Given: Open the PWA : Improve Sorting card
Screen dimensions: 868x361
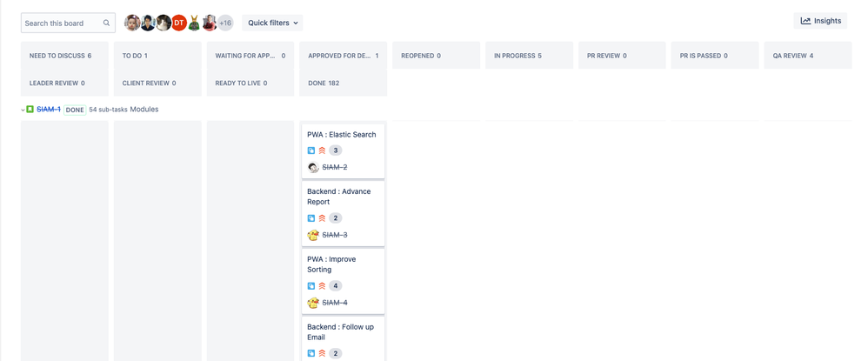Looking at the screenshot, I should pyautogui.click(x=344, y=281).
